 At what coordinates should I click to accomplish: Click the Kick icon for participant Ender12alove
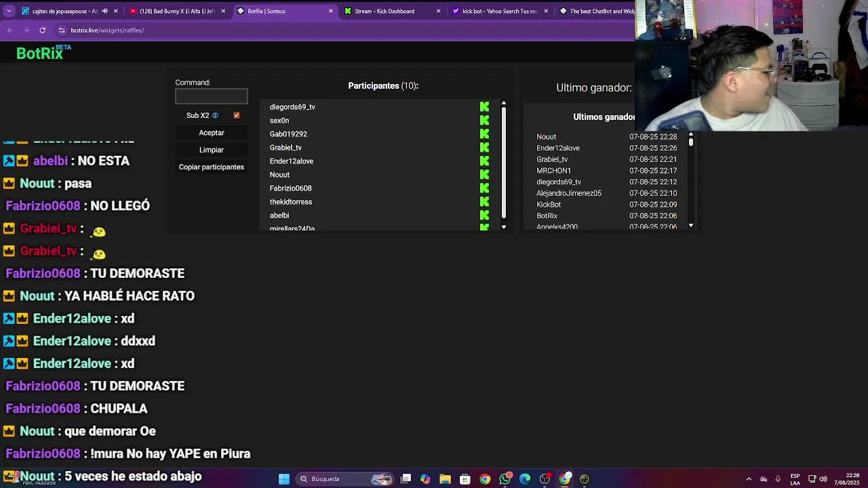point(484,161)
